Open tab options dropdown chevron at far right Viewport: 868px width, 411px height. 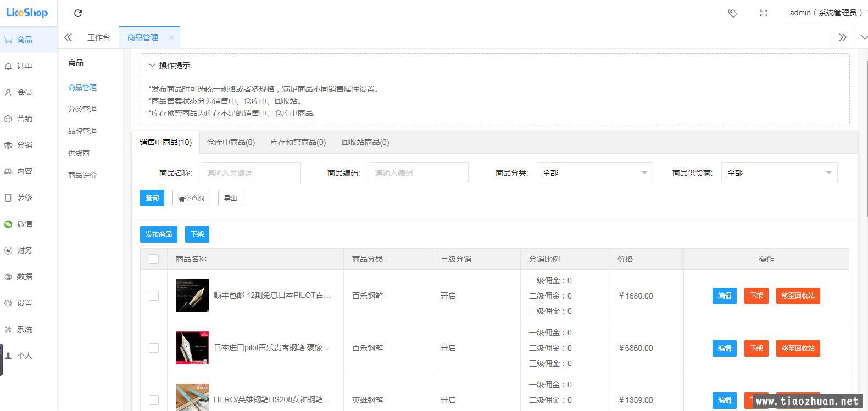click(x=863, y=37)
